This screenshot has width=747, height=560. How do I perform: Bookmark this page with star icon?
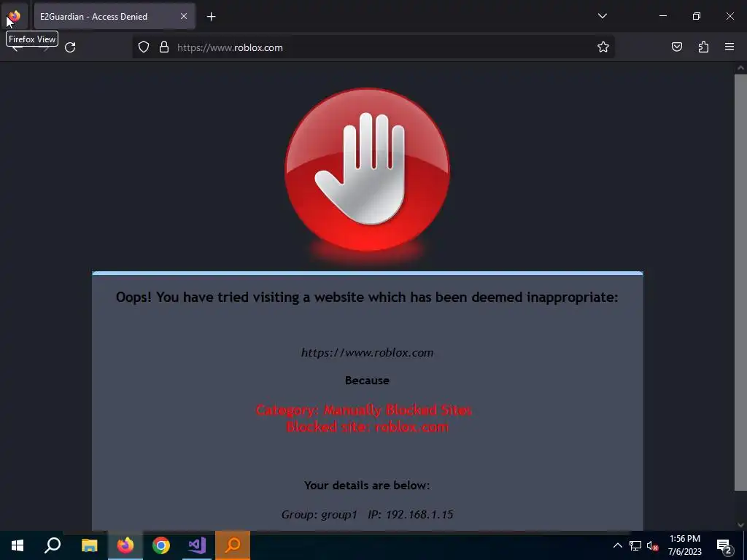[603, 47]
